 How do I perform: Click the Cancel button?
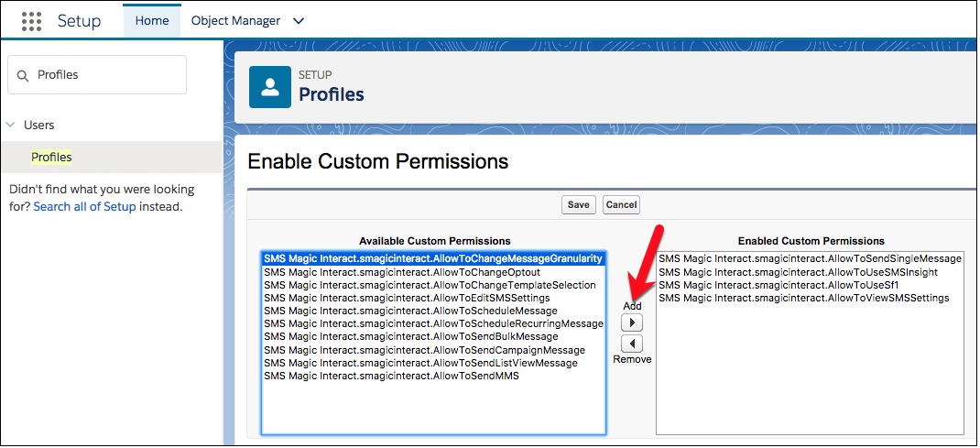621,205
